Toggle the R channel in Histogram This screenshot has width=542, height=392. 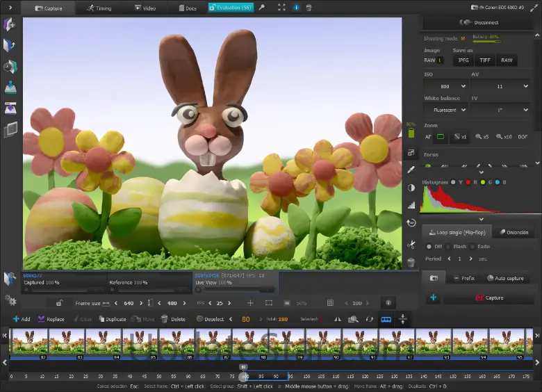point(468,182)
